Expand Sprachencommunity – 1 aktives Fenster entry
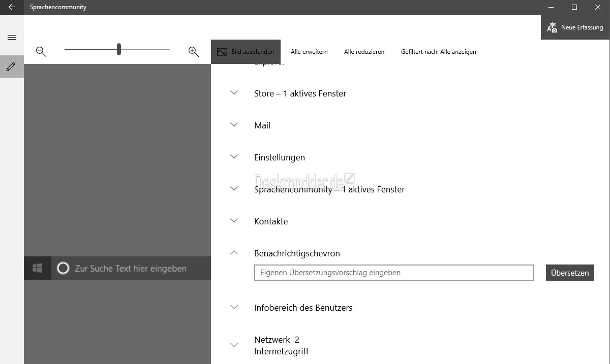The height and width of the screenshot is (364, 610). click(x=234, y=189)
